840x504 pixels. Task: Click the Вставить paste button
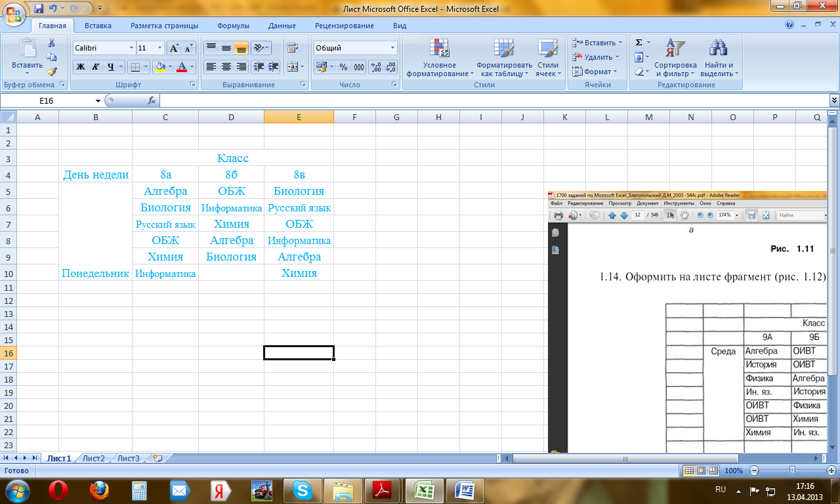28,58
